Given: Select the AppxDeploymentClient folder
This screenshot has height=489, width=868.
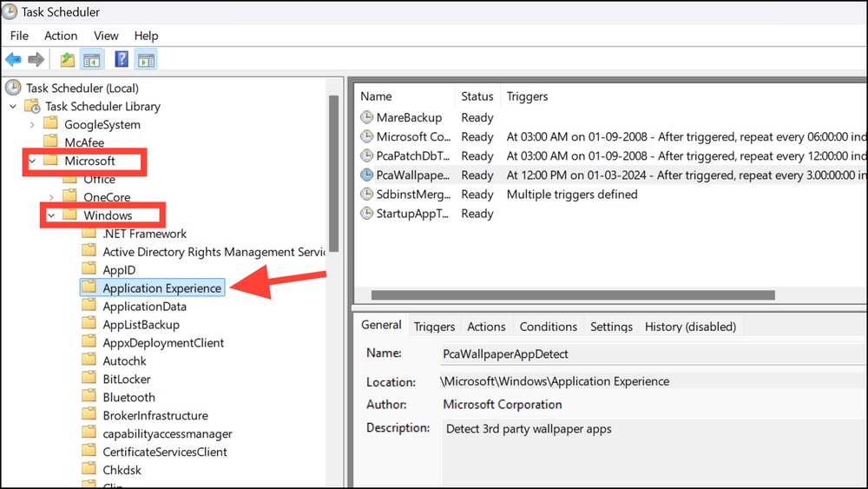Looking at the screenshot, I should [163, 343].
